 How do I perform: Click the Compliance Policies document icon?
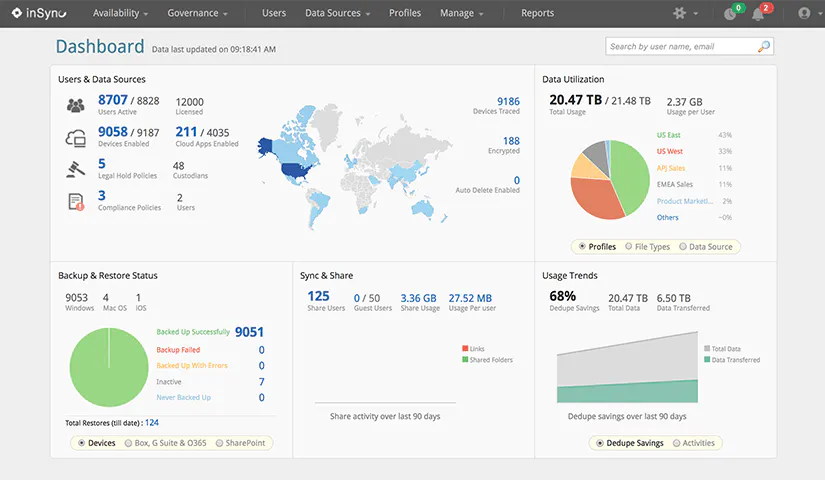pos(76,202)
